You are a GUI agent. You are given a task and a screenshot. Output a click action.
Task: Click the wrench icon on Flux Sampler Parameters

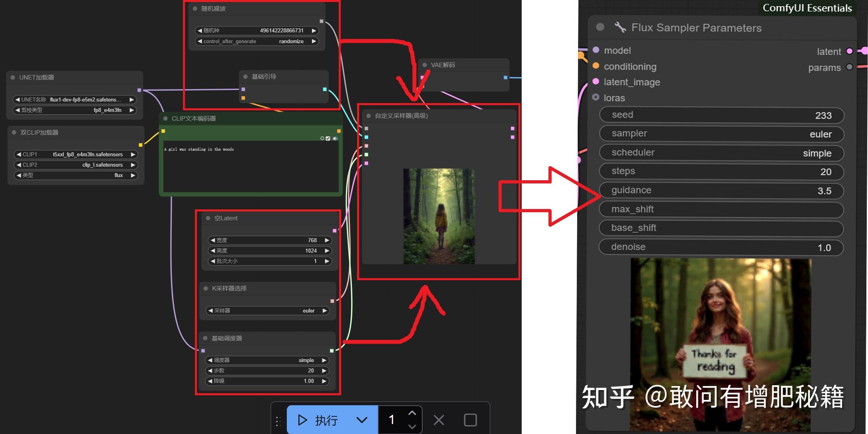point(620,27)
